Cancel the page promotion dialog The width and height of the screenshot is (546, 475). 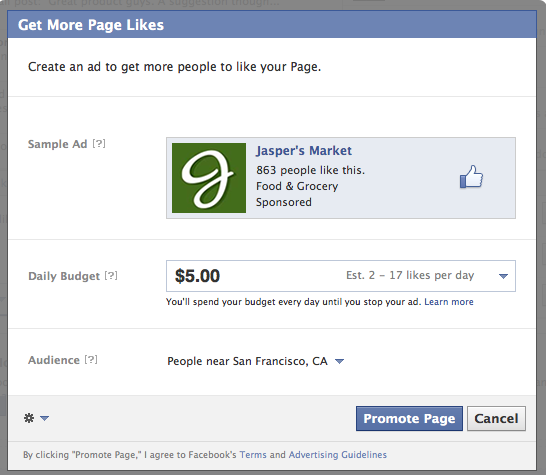pyautogui.click(x=496, y=418)
